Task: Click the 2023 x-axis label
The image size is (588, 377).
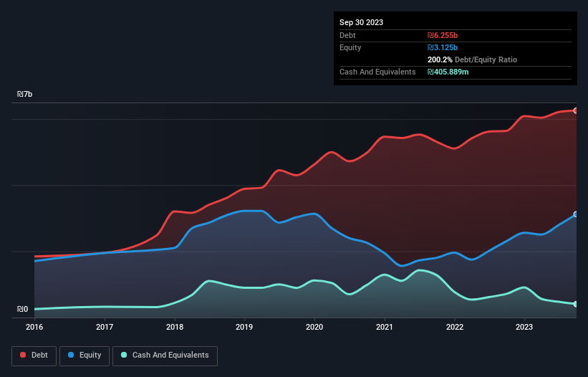Action: (x=524, y=327)
